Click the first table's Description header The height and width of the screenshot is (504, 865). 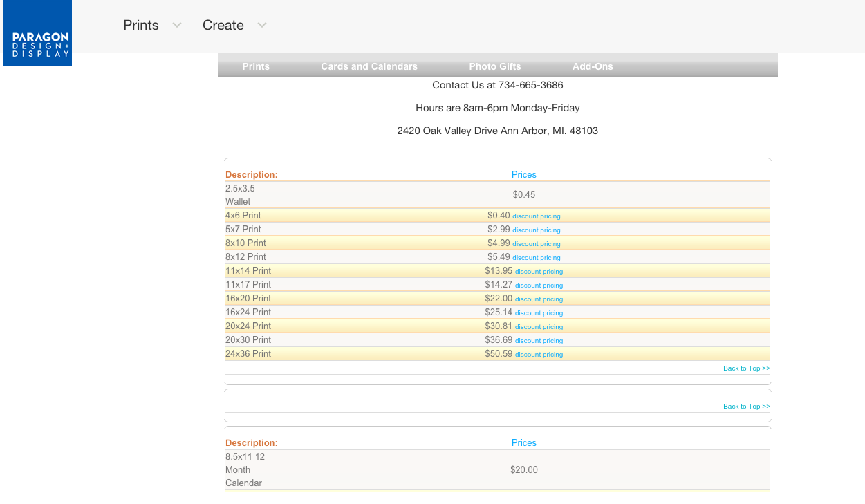252,175
